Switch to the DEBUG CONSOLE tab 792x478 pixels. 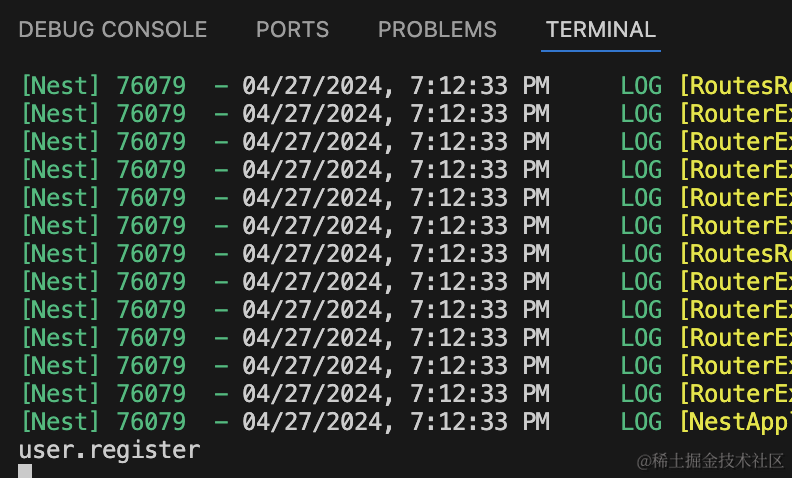pos(113,29)
